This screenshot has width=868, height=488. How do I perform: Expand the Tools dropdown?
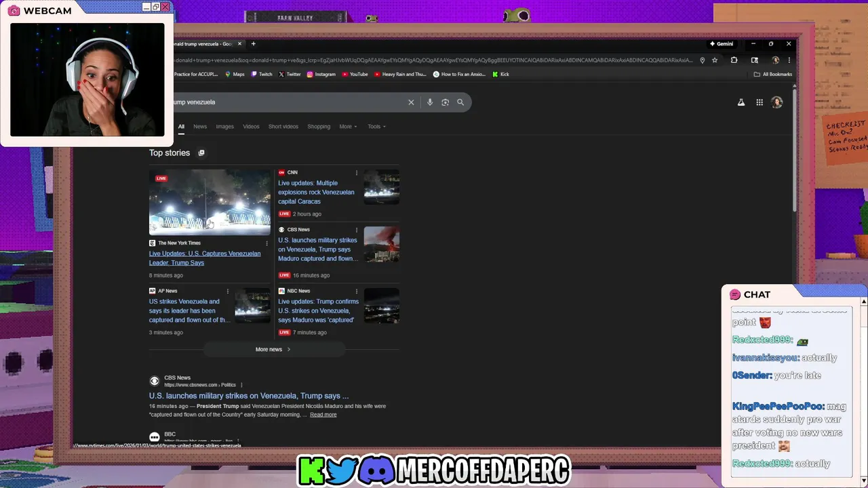click(376, 127)
